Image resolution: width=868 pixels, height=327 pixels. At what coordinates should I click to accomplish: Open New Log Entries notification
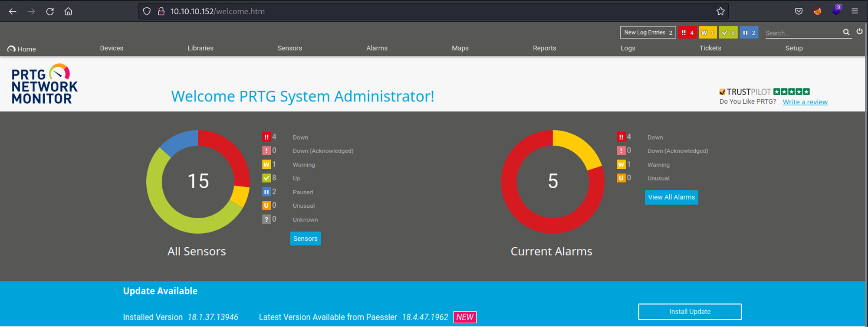click(648, 33)
